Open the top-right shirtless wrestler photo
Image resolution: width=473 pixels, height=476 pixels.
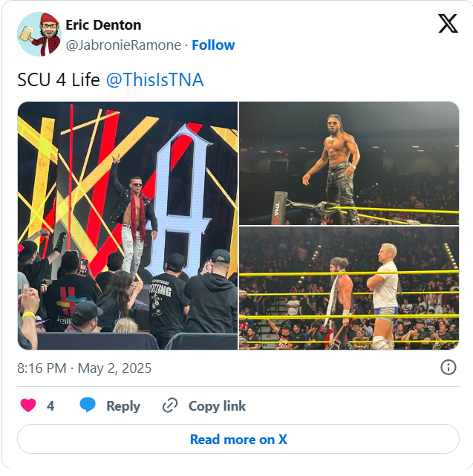pos(349,163)
